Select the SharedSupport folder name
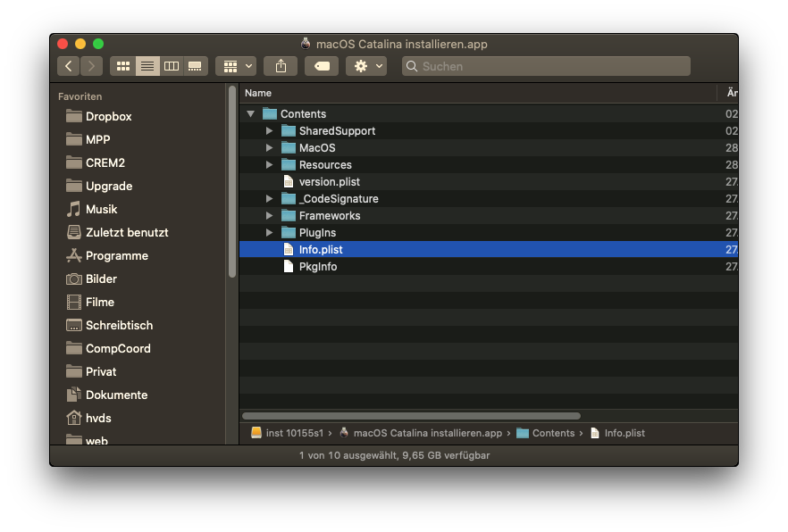Image resolution: width=788 pixels, height=532 pixels. coord(337,131)
